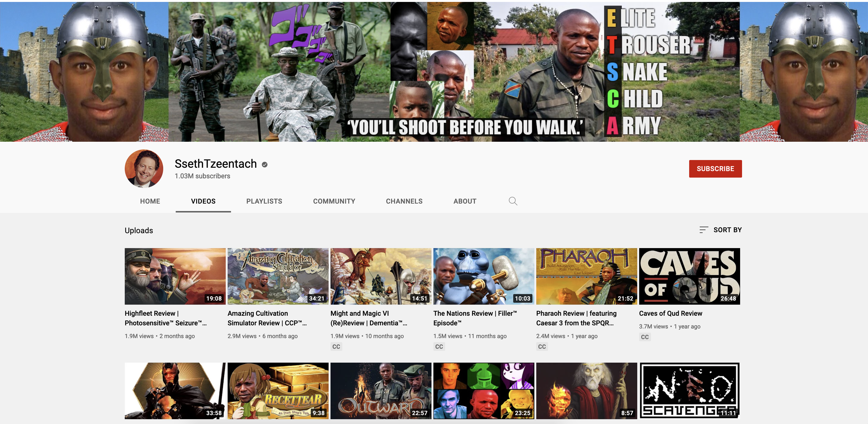868x424 pixels.
Task: Click the 1.03M subscribers text
Action: 202,176
